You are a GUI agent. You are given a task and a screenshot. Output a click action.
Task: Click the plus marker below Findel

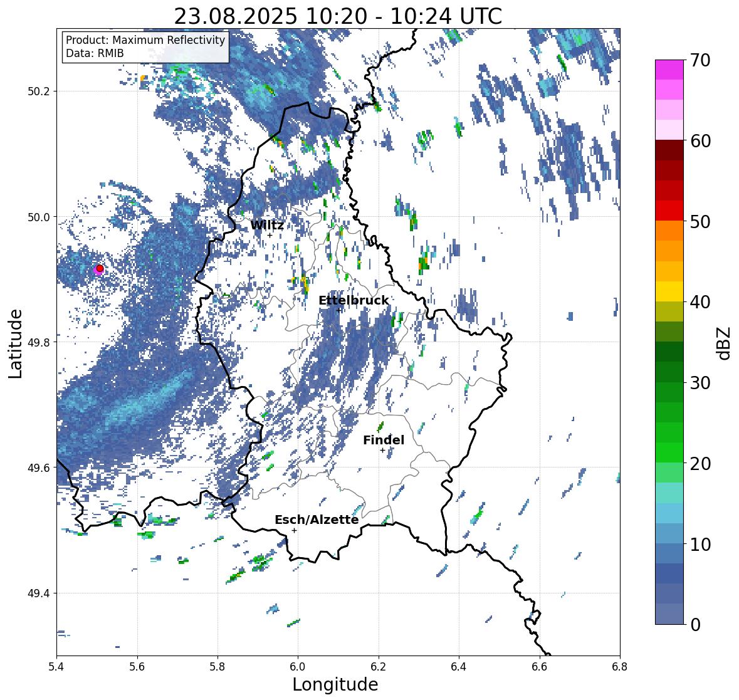coord(383,451)
